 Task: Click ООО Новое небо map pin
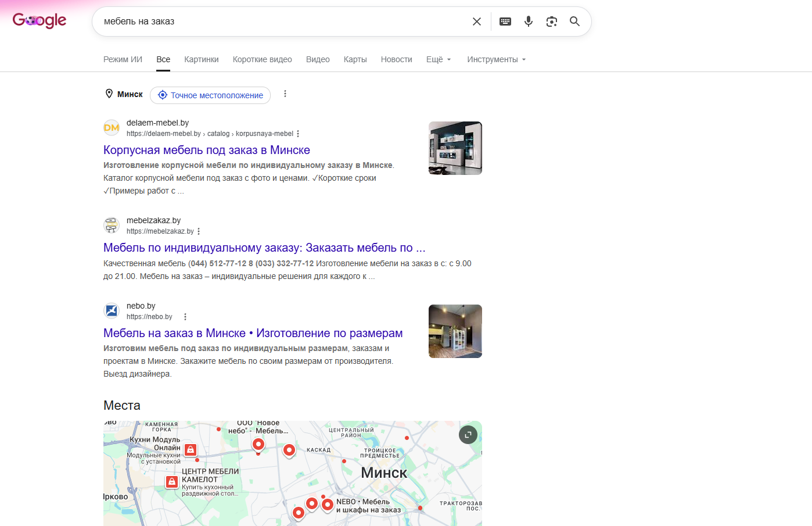tap(258, 445)
